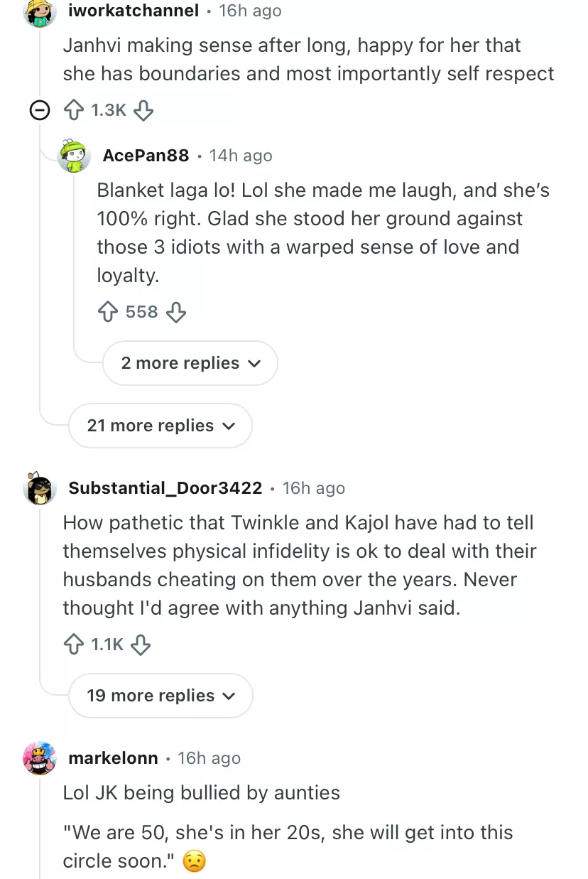
Task: Open Substantial_Door3422's avatar
Action: click(x=40, y=488)
